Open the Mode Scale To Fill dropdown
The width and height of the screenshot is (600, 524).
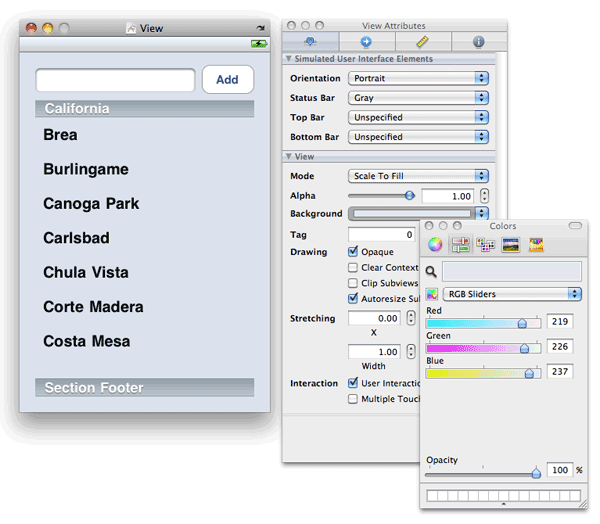point(418,176)
